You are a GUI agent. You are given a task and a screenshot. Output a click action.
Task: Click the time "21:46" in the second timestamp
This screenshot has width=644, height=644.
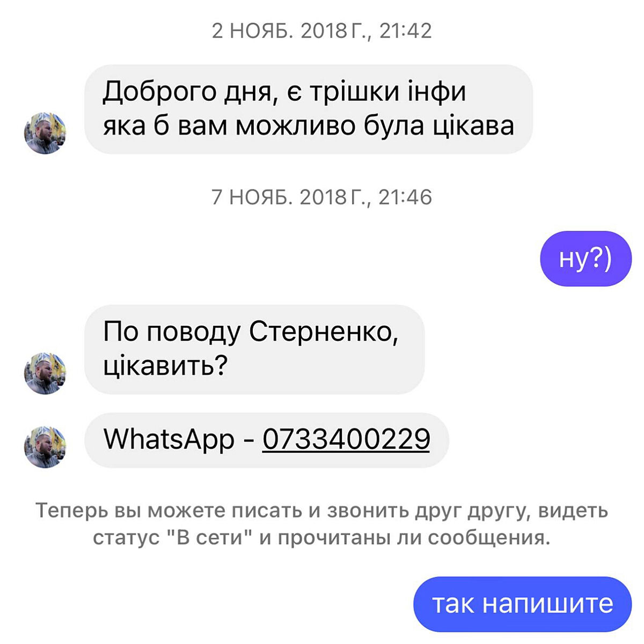(405, 197)
